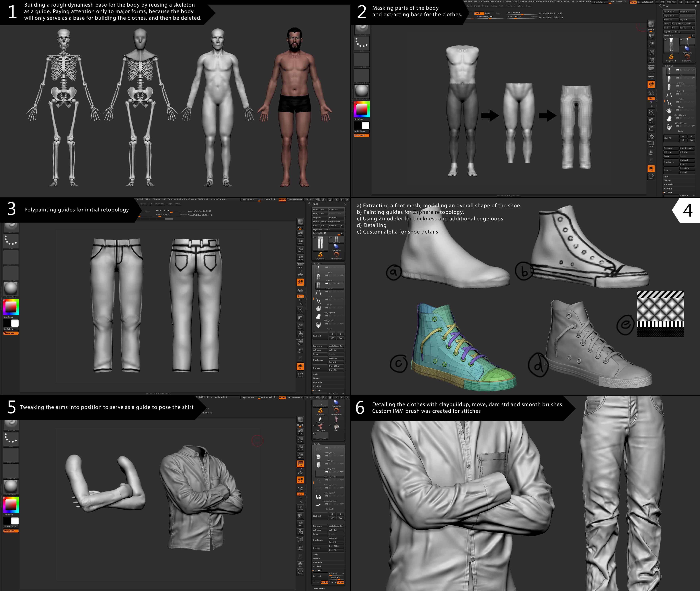Click the Xpose icon in step 3 toolbar
This screenshot has height=591, width=700.
coord(300,374)
